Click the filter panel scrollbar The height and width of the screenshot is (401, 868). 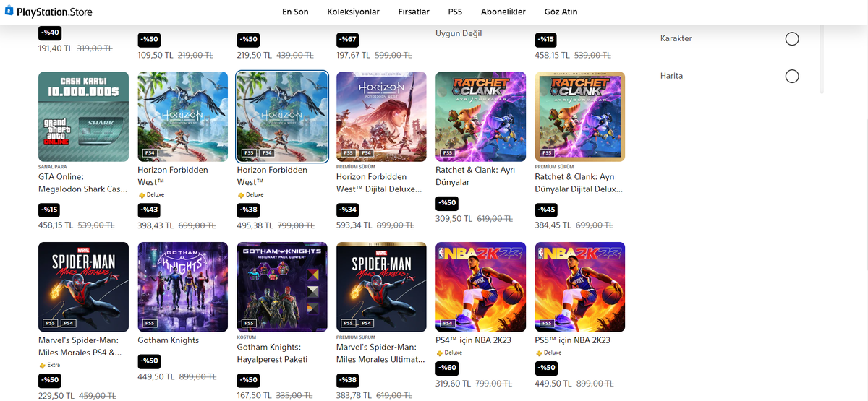pyautogui.click(x=822, y=58)
